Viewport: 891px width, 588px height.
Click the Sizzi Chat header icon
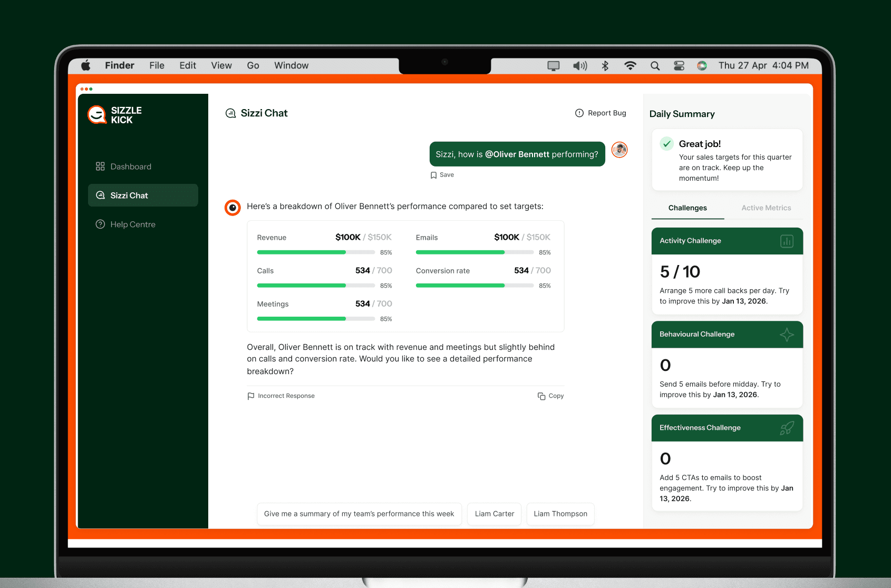(x=230, y=113)
